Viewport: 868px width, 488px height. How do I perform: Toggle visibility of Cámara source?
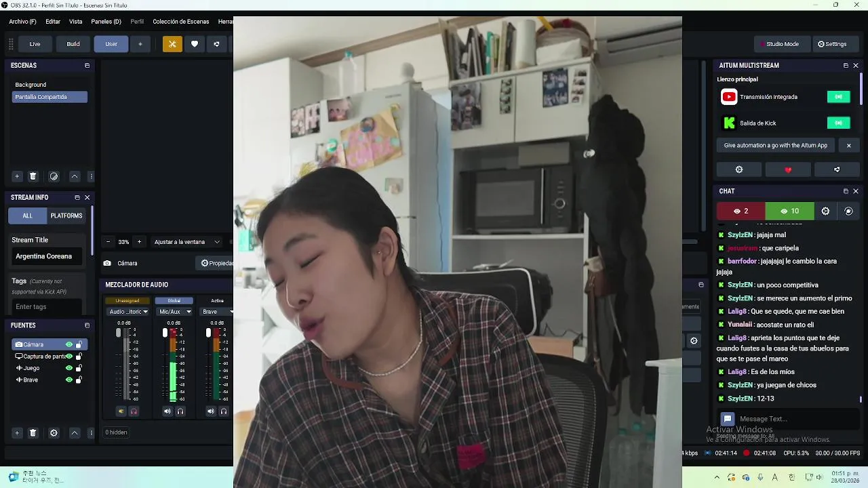click(68, 344)
